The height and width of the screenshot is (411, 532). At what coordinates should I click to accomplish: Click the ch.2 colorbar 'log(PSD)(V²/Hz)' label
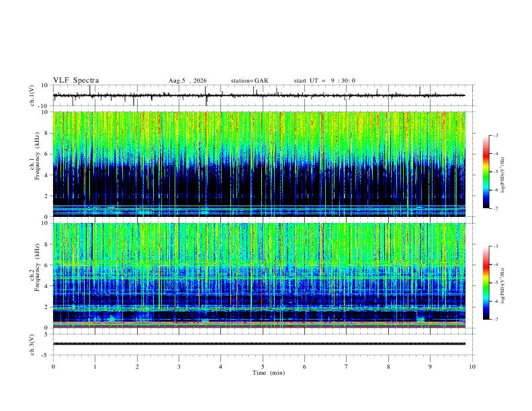(503, 286)
